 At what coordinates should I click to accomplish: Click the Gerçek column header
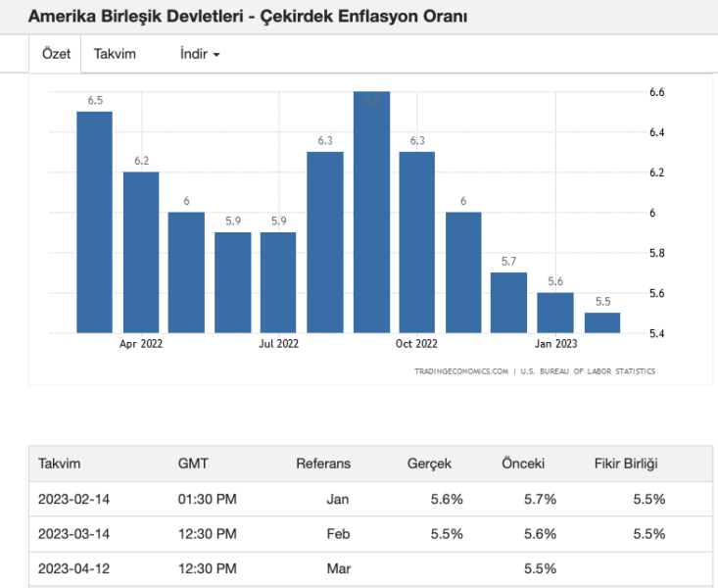tap(429, 464)
